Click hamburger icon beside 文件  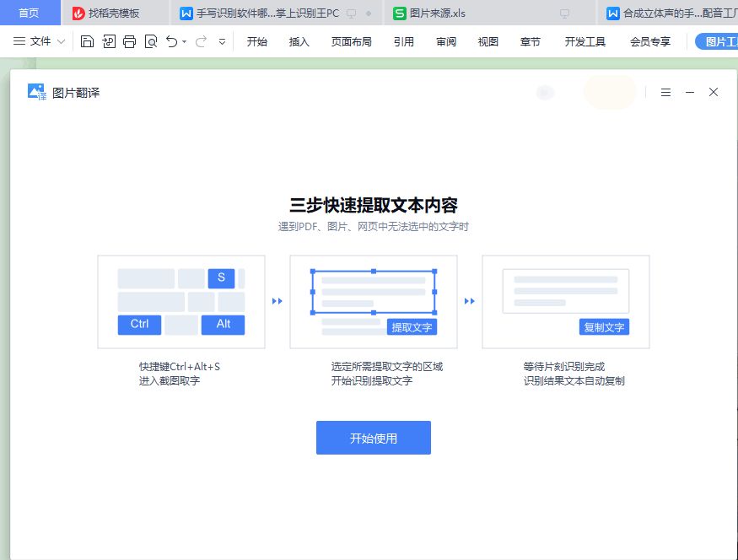tap(19, 41)
